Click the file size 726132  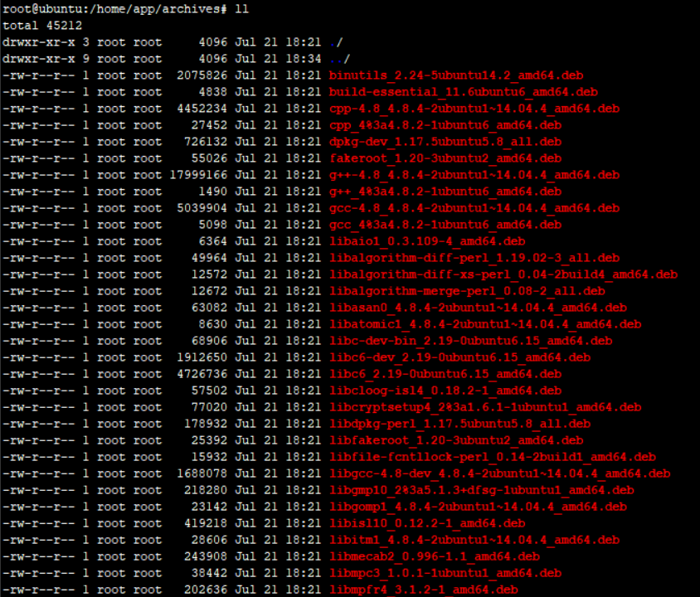click(x=206, y=142)
